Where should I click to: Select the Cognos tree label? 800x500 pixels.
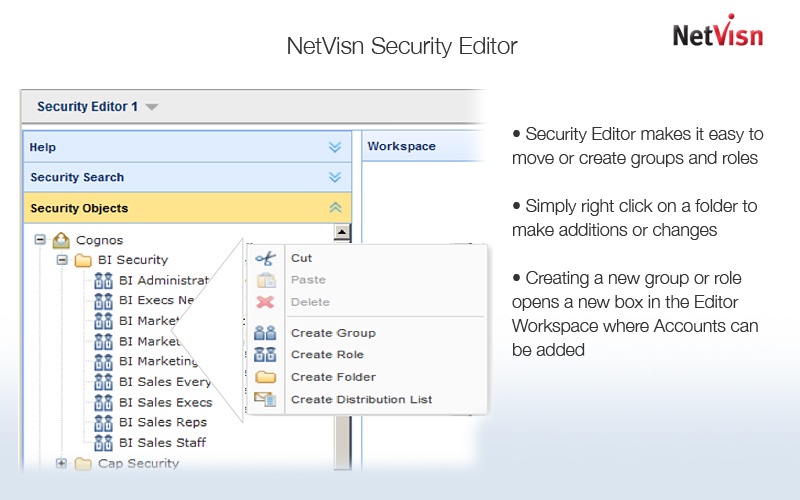pos(99,240)
